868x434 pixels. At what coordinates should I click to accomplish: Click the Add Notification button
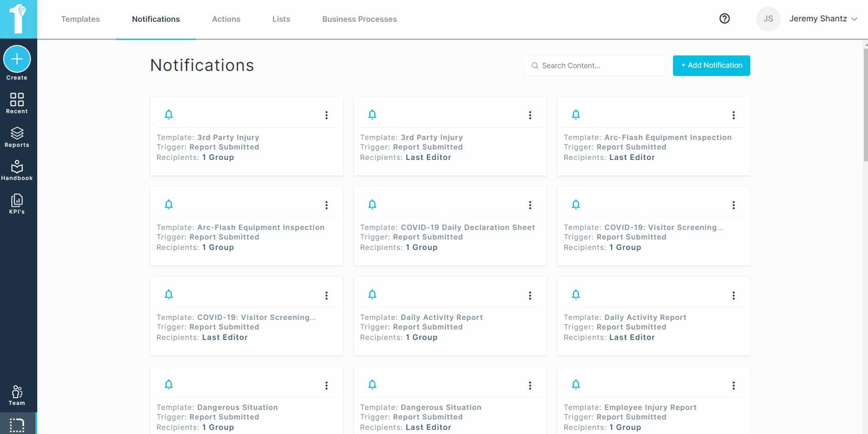[x=711, y=65]
